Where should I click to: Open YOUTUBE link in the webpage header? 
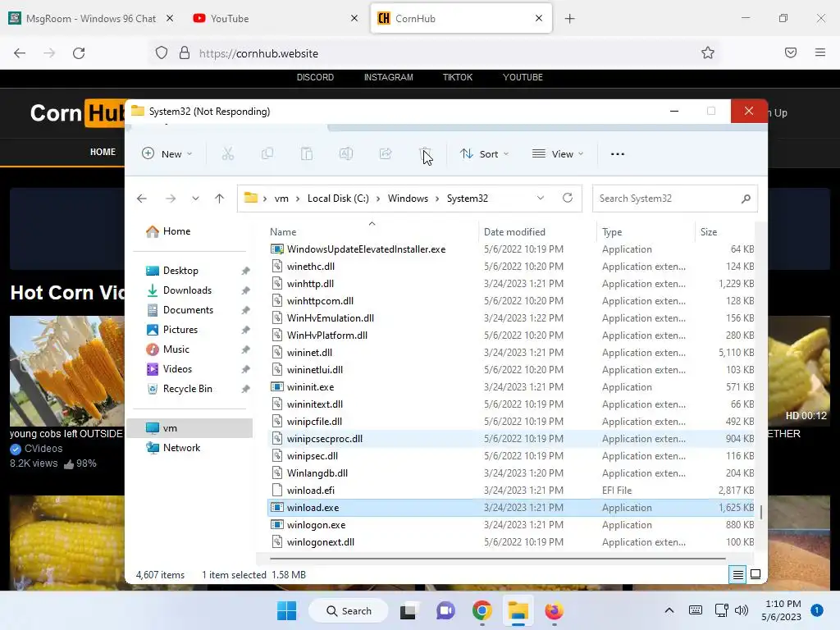tap(523, 77)
